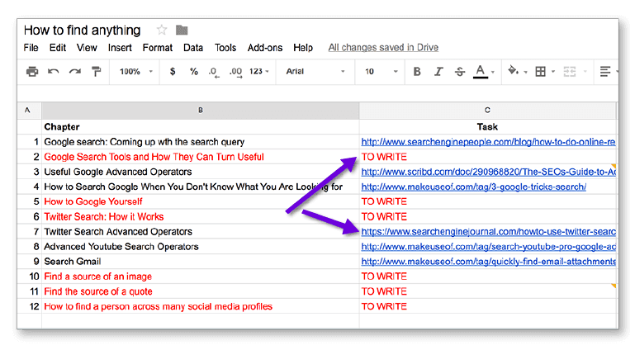Screen dimensions: 635x364
Task: Open the searchenginejournal.com Twitter search link
Action: pyautogui.click(x=489, y=232)
